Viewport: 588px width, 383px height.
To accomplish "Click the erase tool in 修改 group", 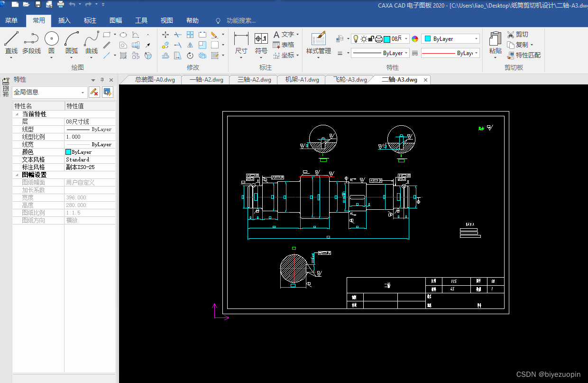I will [x=214, y=35].
